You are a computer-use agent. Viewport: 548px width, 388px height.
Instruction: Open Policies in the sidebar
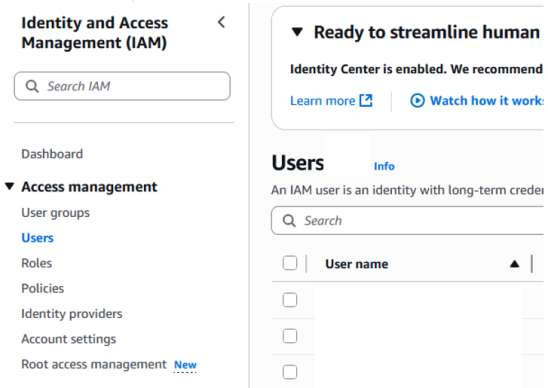[43, 288]
